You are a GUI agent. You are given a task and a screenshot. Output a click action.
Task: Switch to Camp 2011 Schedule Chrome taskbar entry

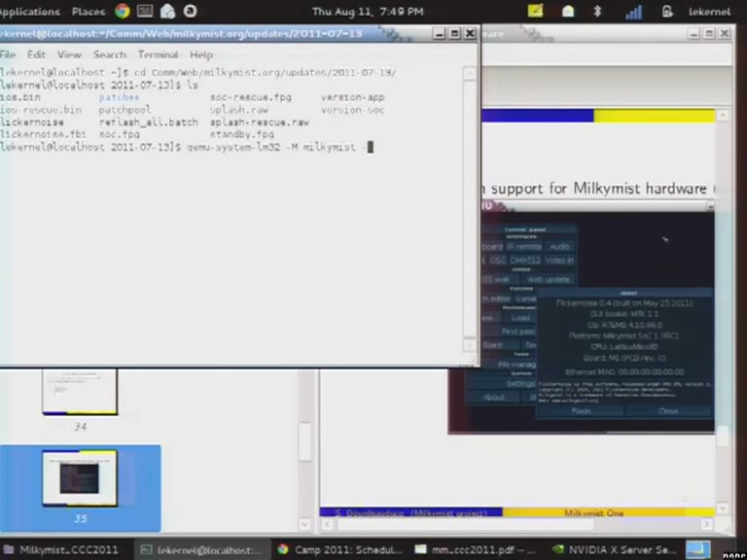(340, 550)
